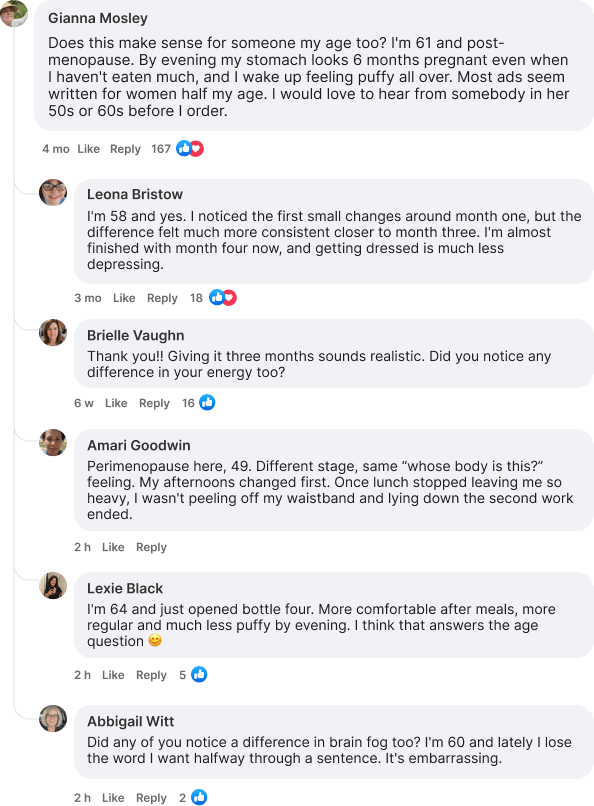Open Leona Bristow's profile picture
The image size is (594, 806).
point(53,193)
